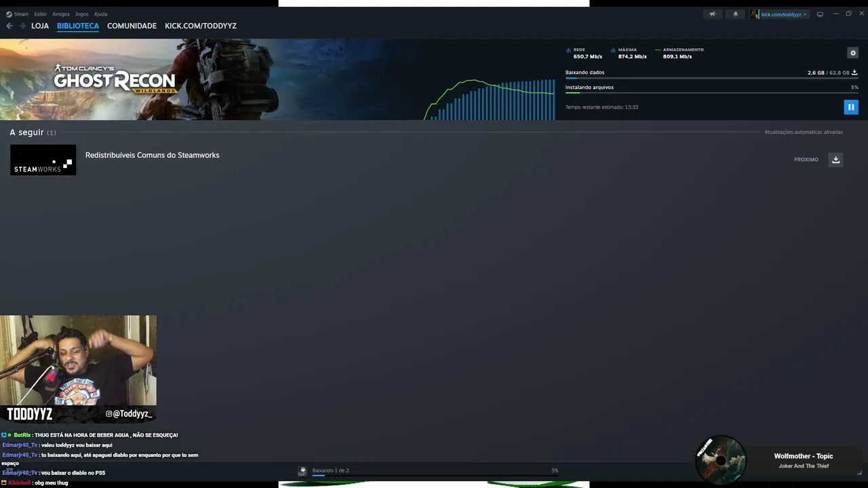This screenshot has height=488, width=868.
Task: Go forward with the right arrow
Action: (x=22, y=26)
